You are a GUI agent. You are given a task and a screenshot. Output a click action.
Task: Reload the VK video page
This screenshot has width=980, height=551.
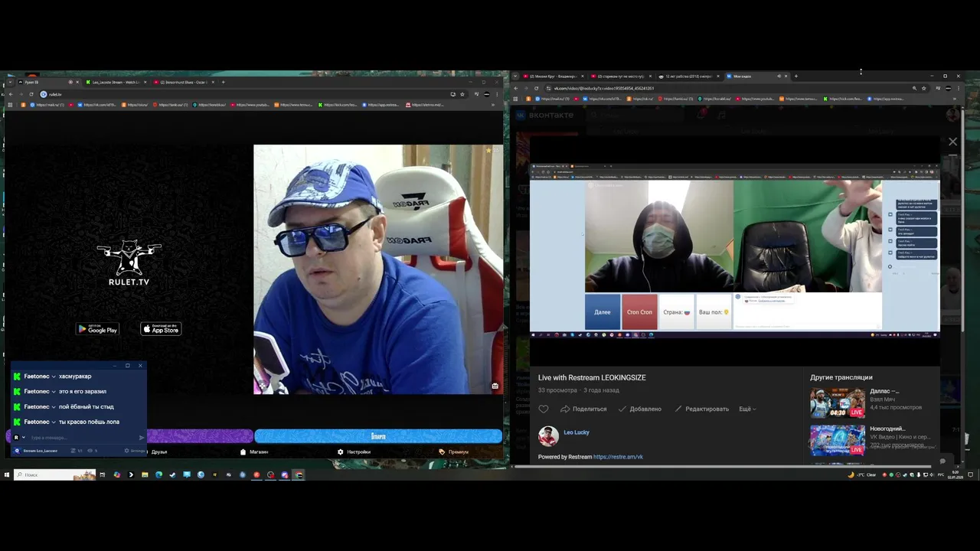536,88
